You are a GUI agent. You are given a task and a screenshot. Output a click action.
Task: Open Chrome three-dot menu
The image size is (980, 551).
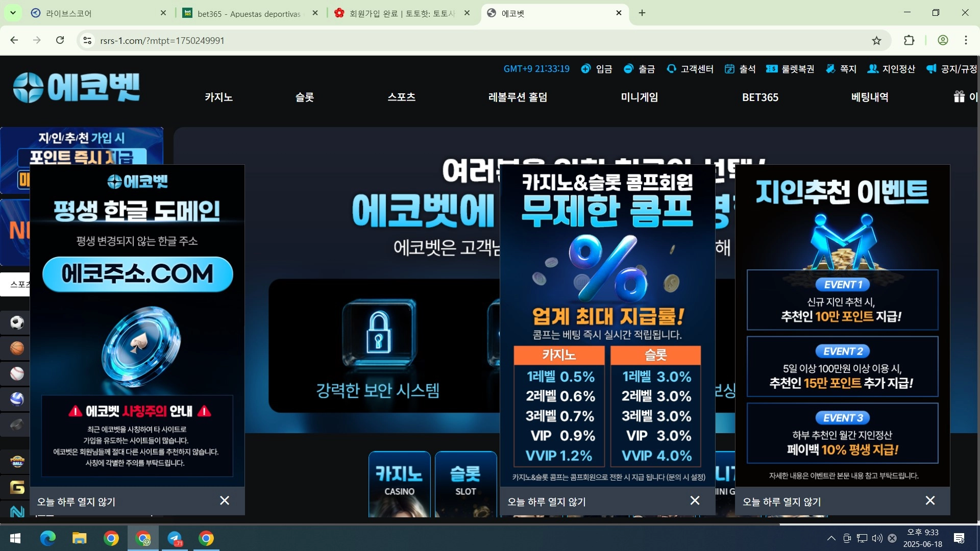coord(966,40)
